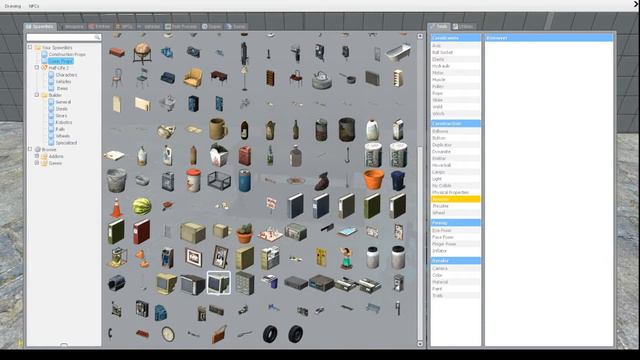Open the NPCs menu in top bar
Screen dimensions: 640x360
34,6
